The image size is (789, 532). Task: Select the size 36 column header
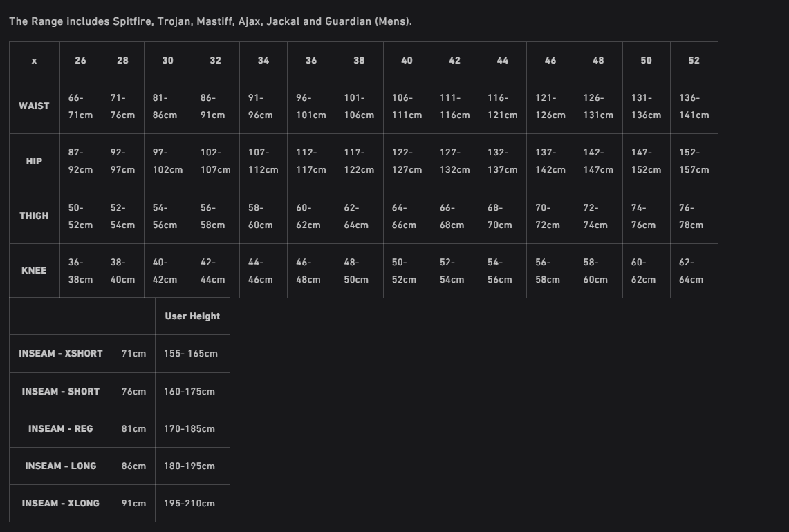311,60
